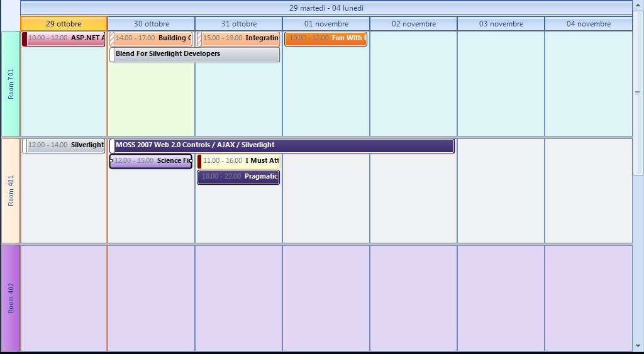Viewport: 644px width, 354px height.
Task: Click the scrollbar down arrow
Action: point(638,346)
